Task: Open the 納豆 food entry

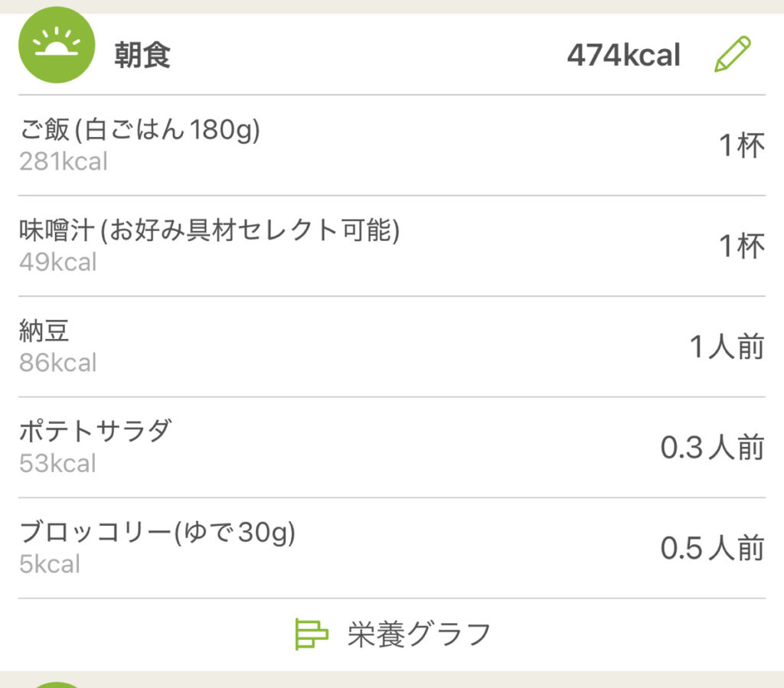Action: click(x=44, y=331)
